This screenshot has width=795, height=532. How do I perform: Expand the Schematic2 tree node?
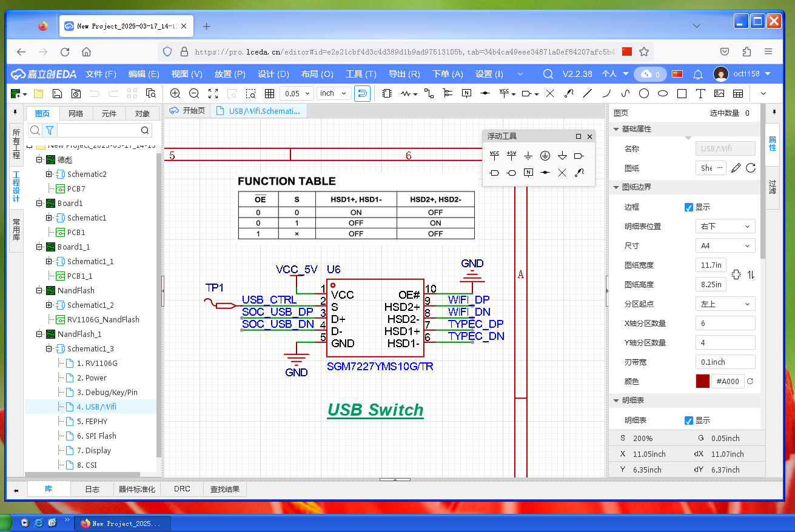(x=49, y=175)
